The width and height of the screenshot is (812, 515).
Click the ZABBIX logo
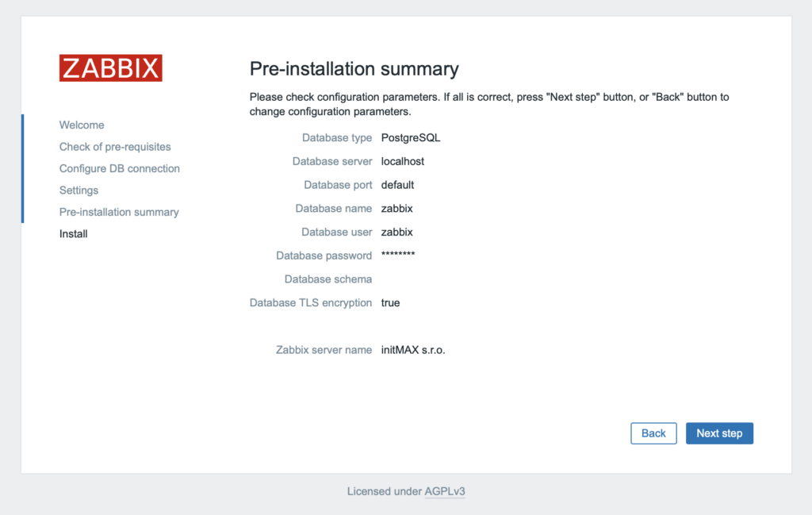pos(109,68)
